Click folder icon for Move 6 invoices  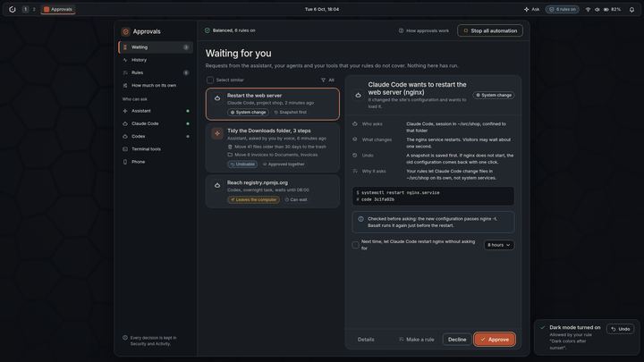(x=230, y=155)
